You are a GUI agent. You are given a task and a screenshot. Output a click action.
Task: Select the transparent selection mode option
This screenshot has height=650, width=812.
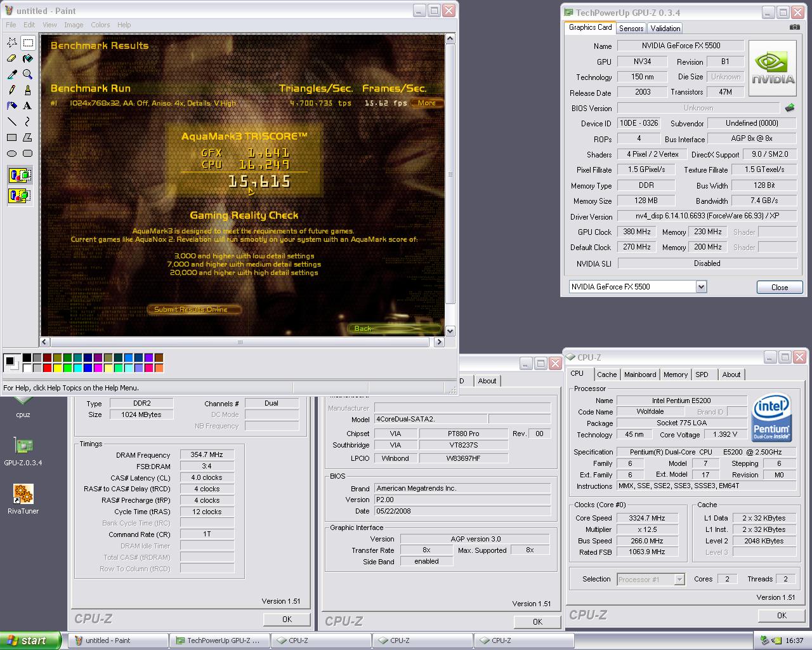pos(20,196)
